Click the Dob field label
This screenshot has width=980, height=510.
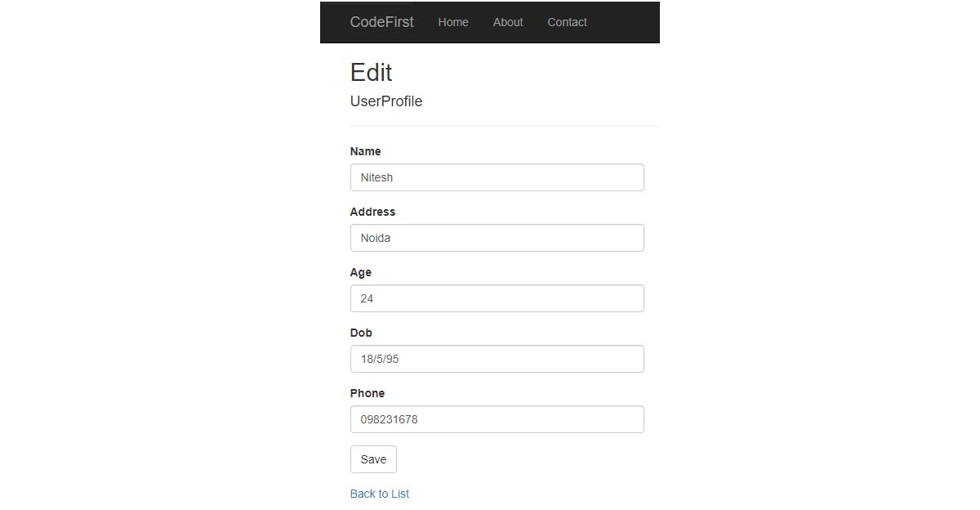pyautogui.click(x=361, y=333)
